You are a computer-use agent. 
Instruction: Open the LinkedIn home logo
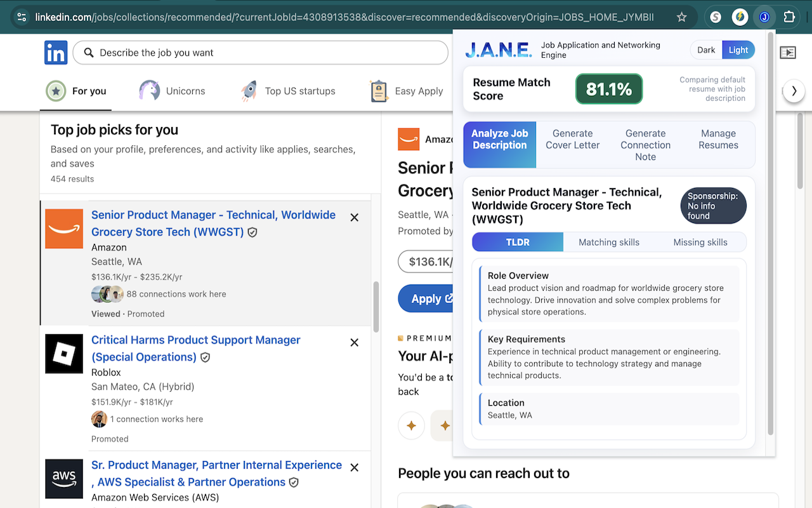(x=56, y=53)
